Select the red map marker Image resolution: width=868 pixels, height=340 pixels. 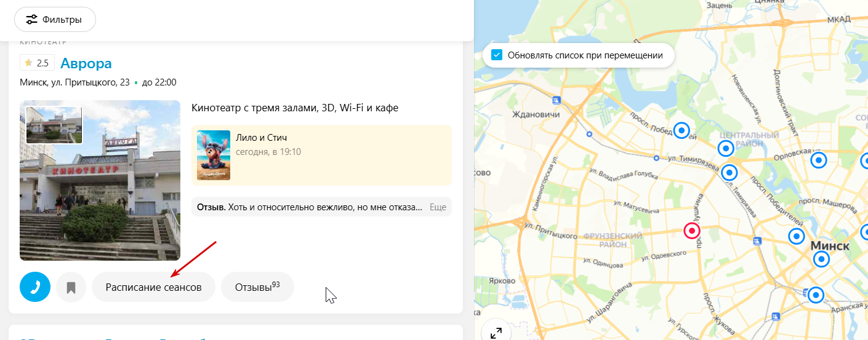click(693, 231)
